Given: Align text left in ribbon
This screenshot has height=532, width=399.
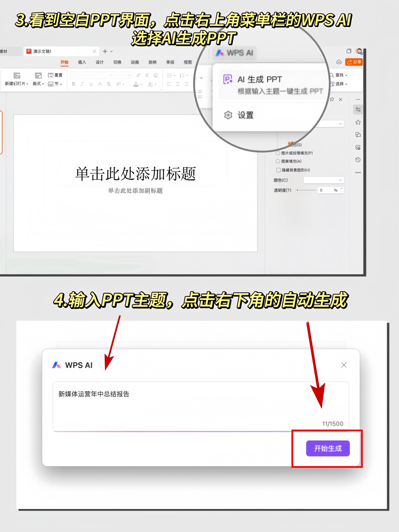Looking at the screenshot, I should pyautogui.click(x=169, y=84).
